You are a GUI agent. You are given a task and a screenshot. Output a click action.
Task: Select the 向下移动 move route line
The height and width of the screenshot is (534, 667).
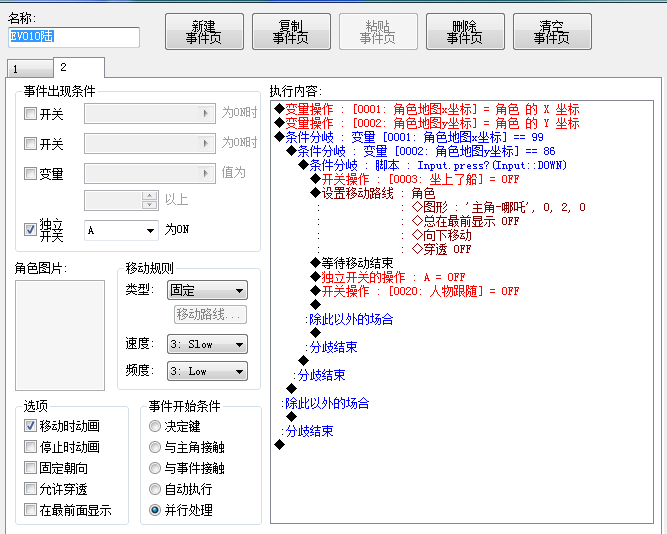tap(442, 235)
